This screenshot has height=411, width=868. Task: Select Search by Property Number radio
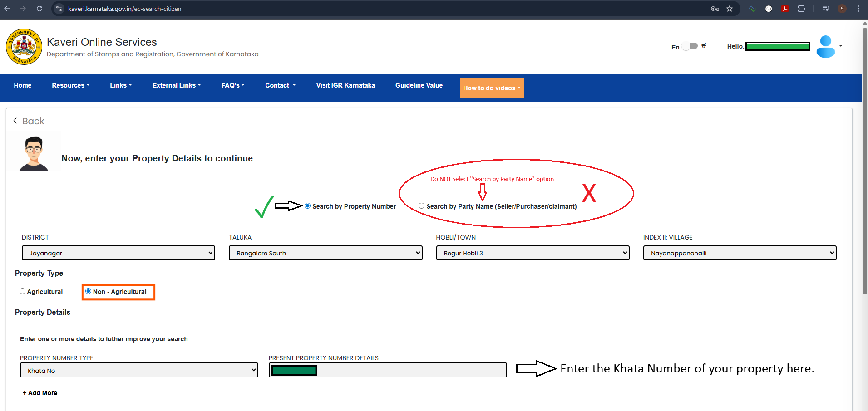point(308,206)
